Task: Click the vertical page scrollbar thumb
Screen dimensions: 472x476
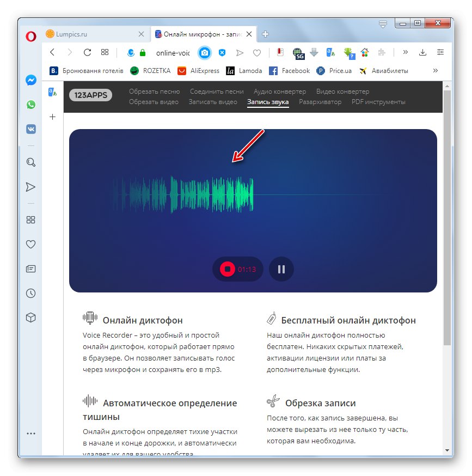Action: pos(447,217)
